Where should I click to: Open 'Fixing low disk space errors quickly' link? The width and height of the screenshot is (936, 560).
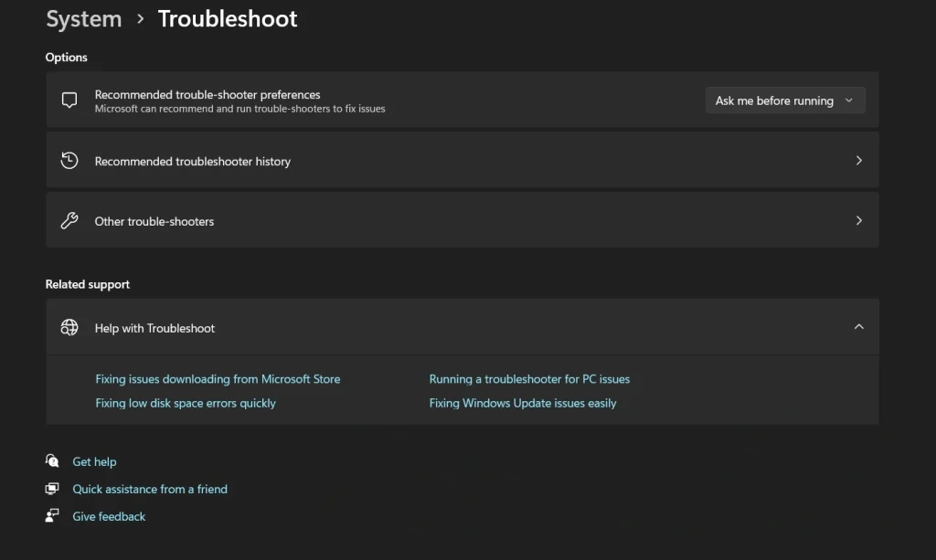[186, 403]
